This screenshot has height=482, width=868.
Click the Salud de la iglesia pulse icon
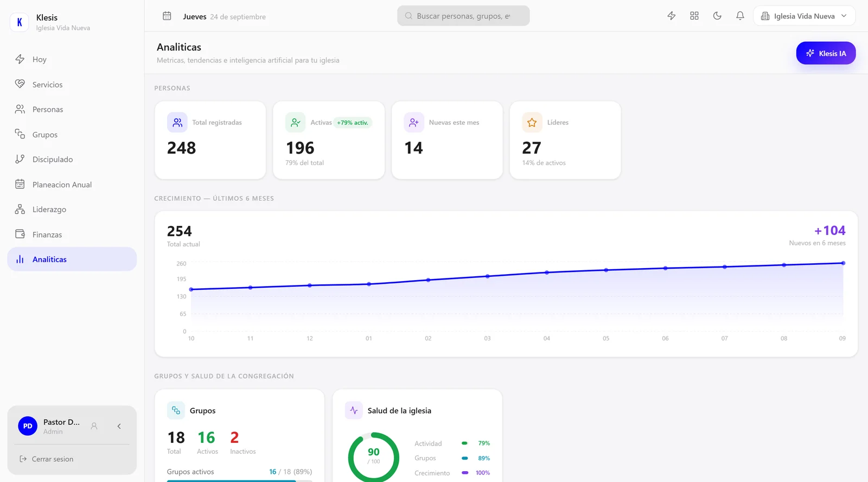(354, 410)
